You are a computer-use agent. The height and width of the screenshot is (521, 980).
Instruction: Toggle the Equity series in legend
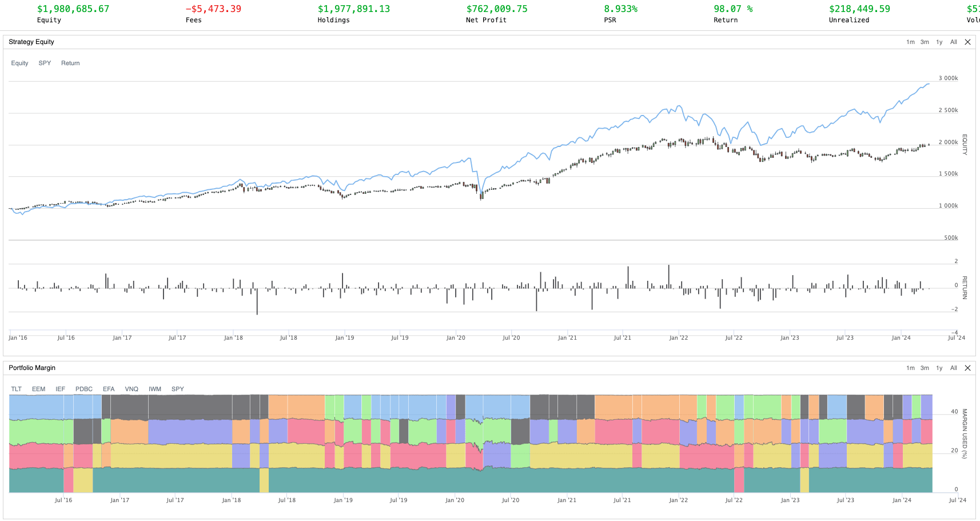point(19,63)
